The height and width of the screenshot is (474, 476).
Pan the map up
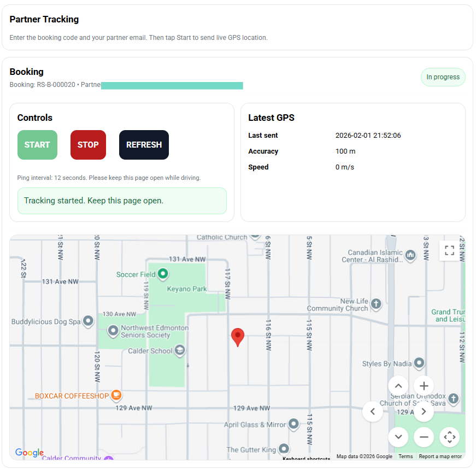[398, 386]
